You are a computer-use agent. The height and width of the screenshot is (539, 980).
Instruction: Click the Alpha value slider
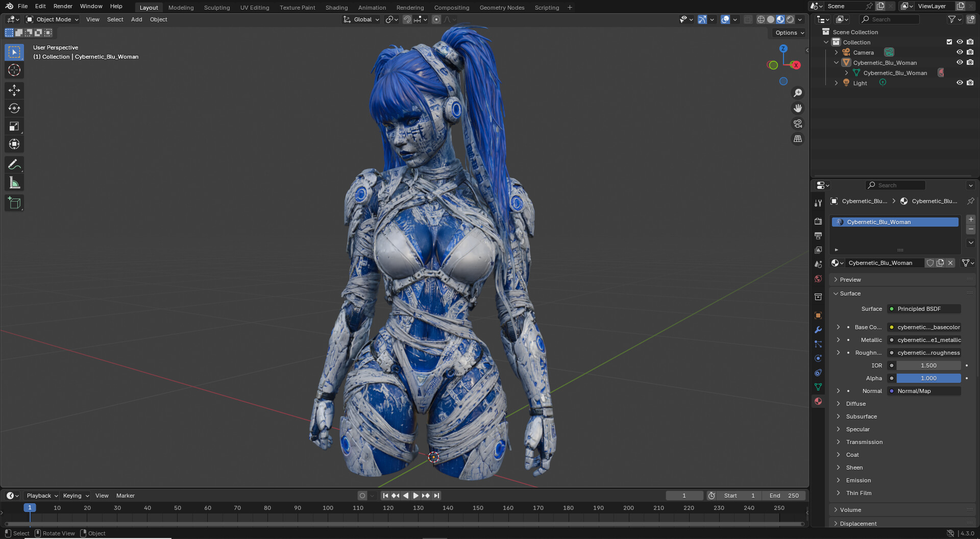928,378
